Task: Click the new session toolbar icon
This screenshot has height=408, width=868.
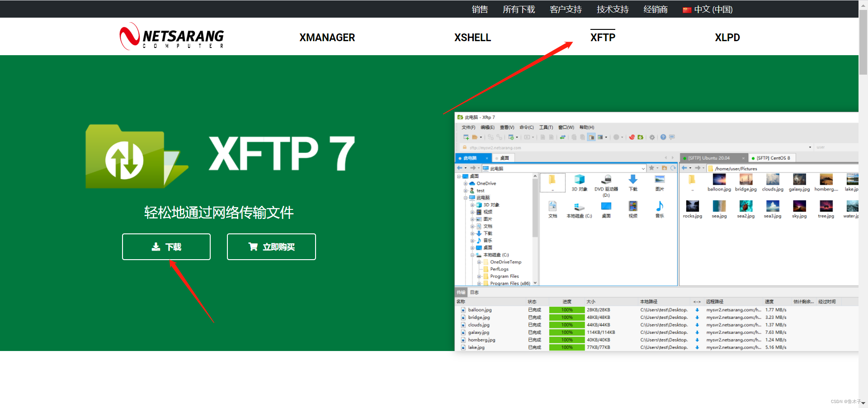Action: [x=466, y=137]
